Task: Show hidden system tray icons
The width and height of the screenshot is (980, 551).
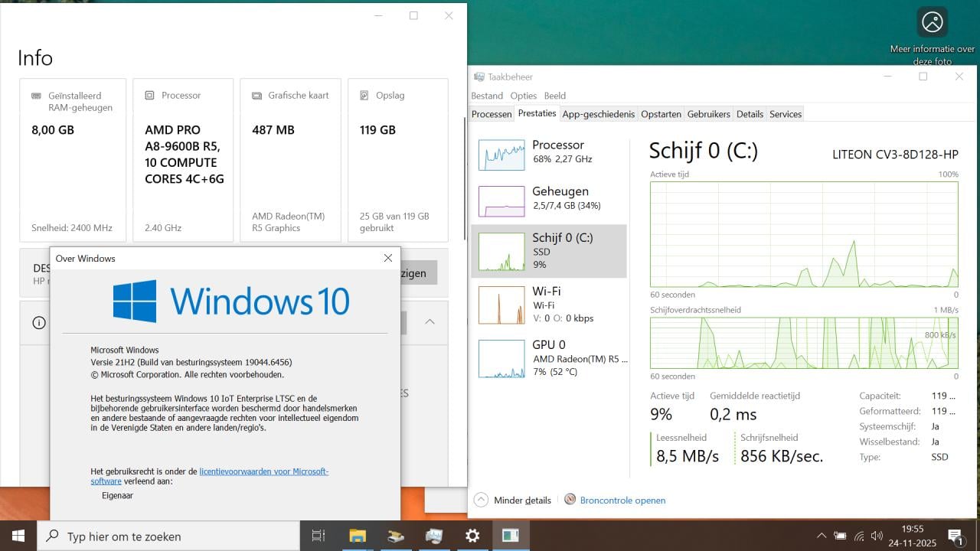Action: [x=822, y=536]
